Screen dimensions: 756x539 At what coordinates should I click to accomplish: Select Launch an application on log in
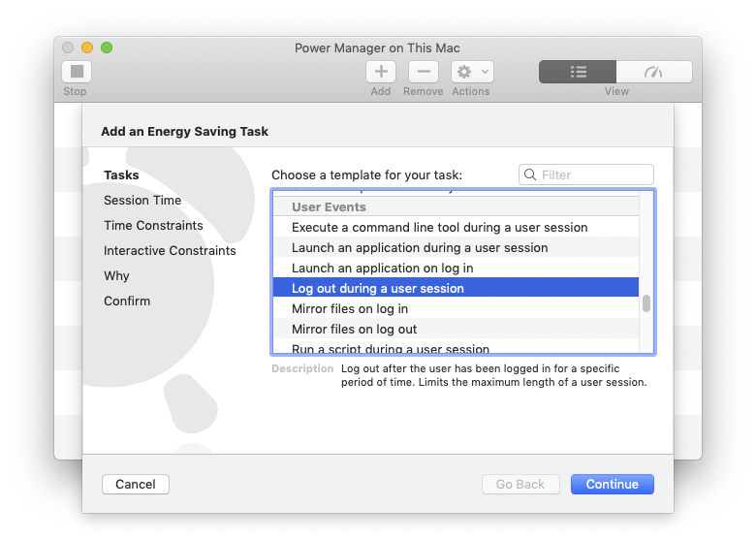(x=456, y=268)
